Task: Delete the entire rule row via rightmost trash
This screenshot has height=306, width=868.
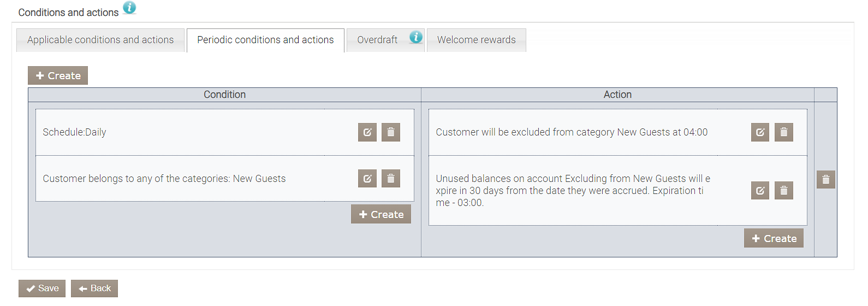Action: coord(826,180)
